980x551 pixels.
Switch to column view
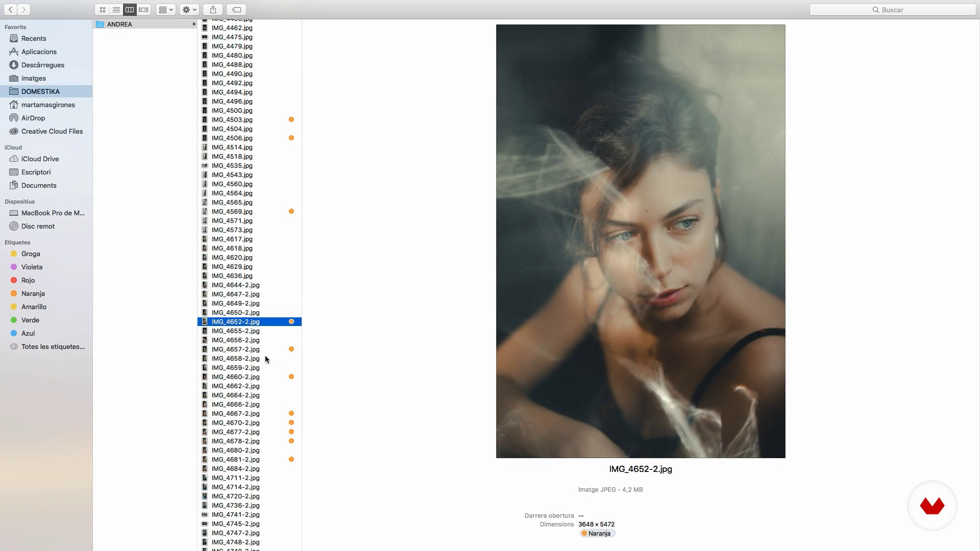pyautogui.click(x=130, y=10)
